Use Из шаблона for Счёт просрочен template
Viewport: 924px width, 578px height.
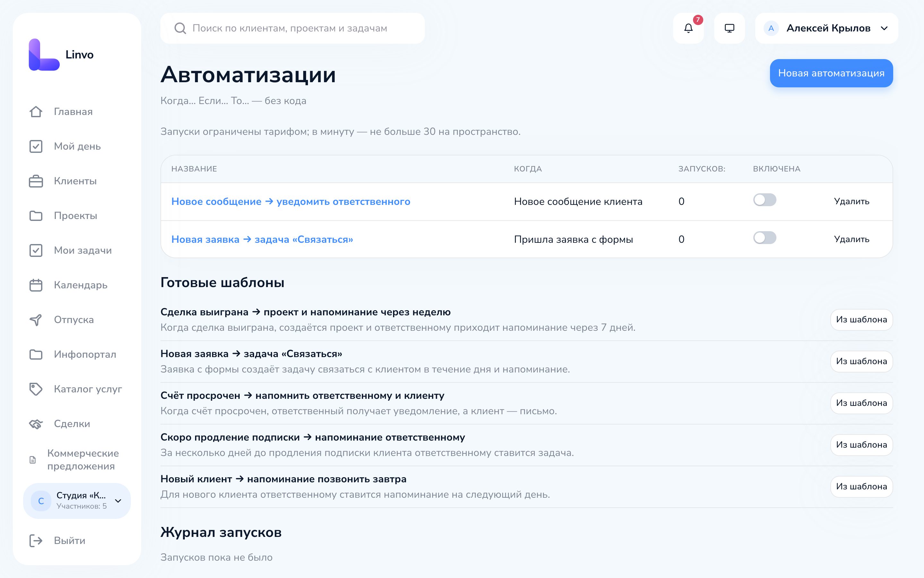coord(861,403)
